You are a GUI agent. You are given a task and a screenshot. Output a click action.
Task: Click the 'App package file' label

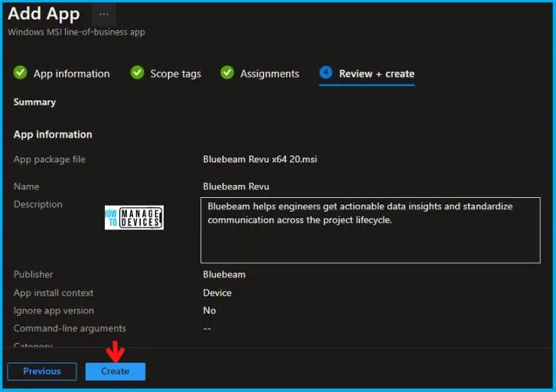49,160
